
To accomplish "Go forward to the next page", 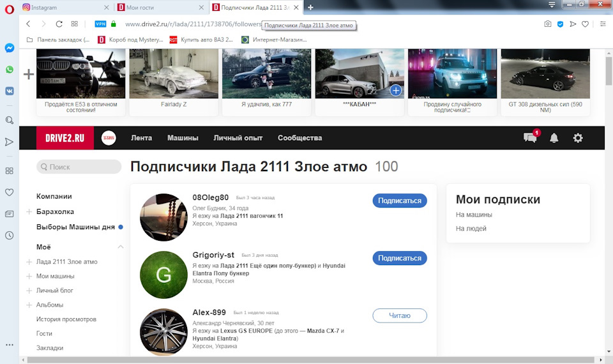I will tap(43, 24).
